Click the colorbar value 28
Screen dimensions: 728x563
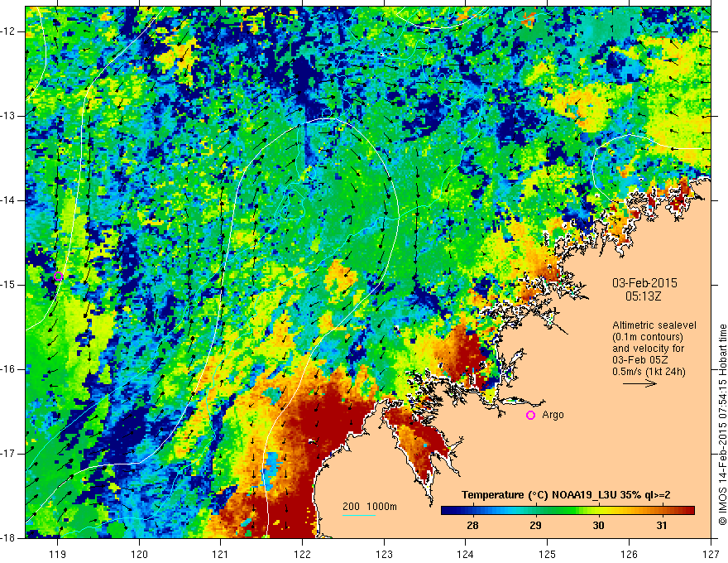click(x=472, y=526)
